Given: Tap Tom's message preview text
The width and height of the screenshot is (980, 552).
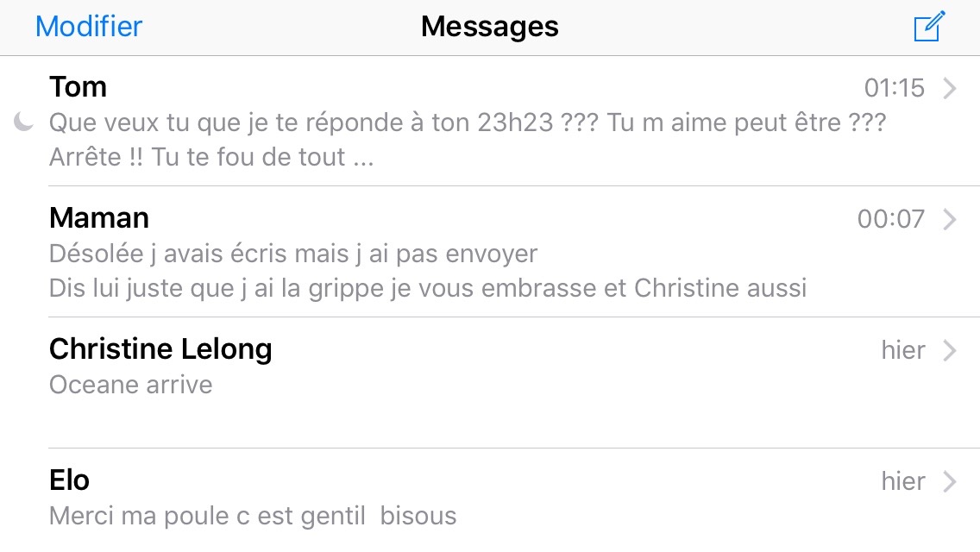Looking at the screenshot, I should click(466, 140).
